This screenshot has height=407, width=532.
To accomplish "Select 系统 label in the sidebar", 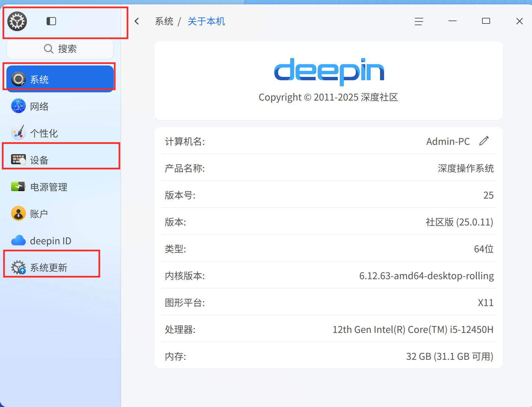I will [40, 80].
